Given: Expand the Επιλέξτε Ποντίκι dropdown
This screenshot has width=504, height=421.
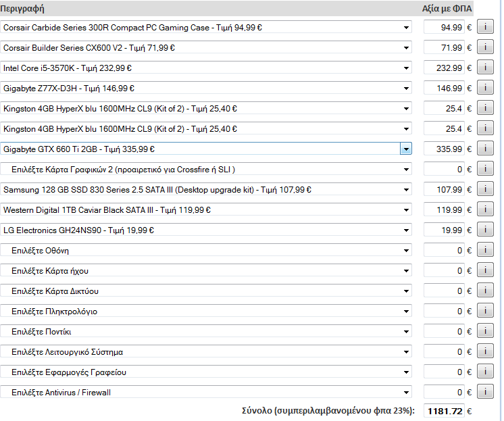Looking at the screenshot, I should click(x=205, y=332).
